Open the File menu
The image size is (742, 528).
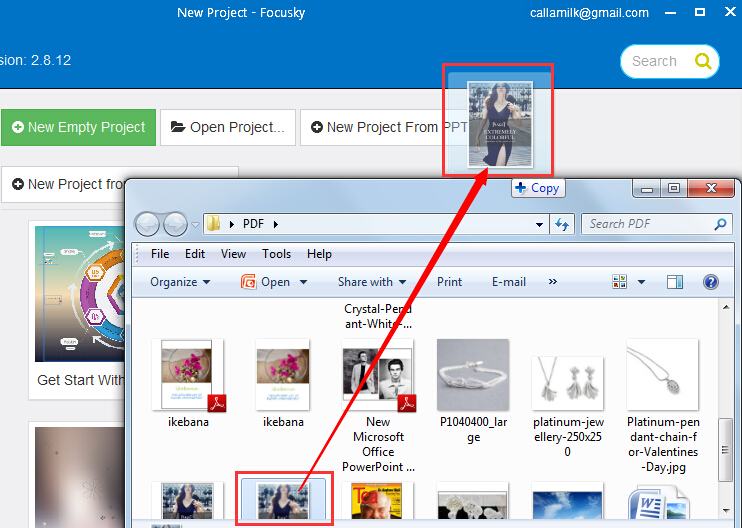(160, 254)
